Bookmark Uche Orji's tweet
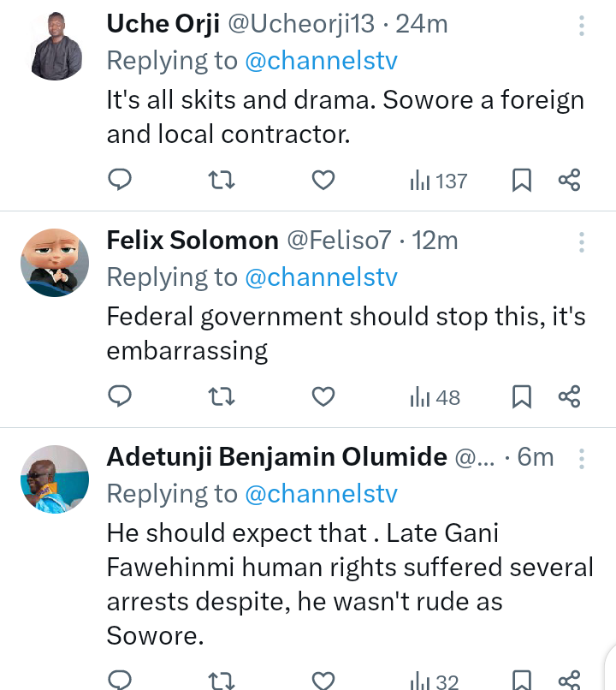This screenshot has width=616, height=690. pos(521,180)
